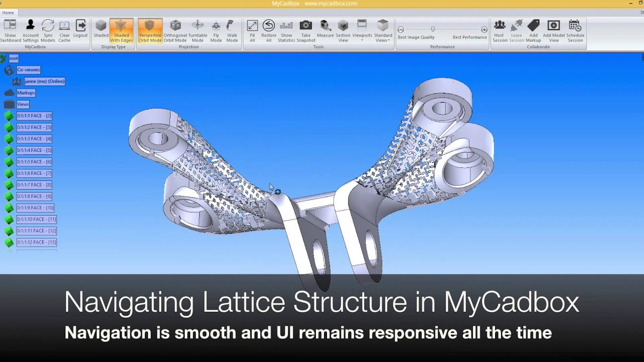This screenshot has height=362, width=644.
Task: Click Restore All tool
Action: point(269,31)
